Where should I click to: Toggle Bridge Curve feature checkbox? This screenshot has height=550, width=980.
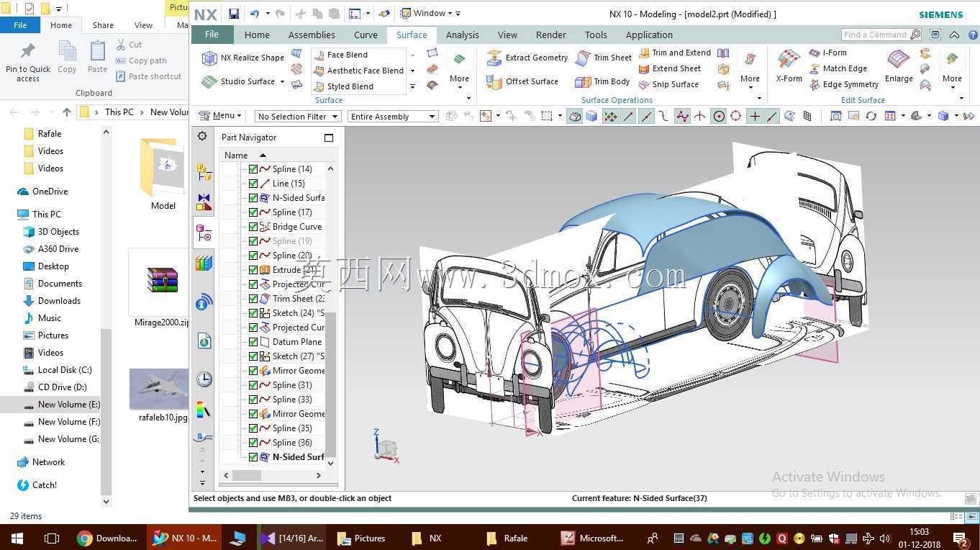click(x=253, y=227)
